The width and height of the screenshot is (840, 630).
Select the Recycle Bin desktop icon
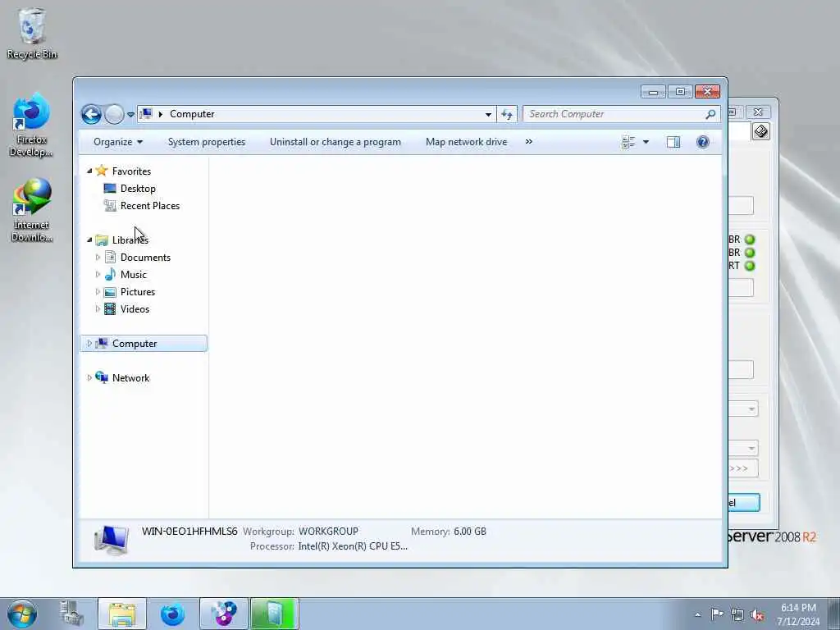32,33
